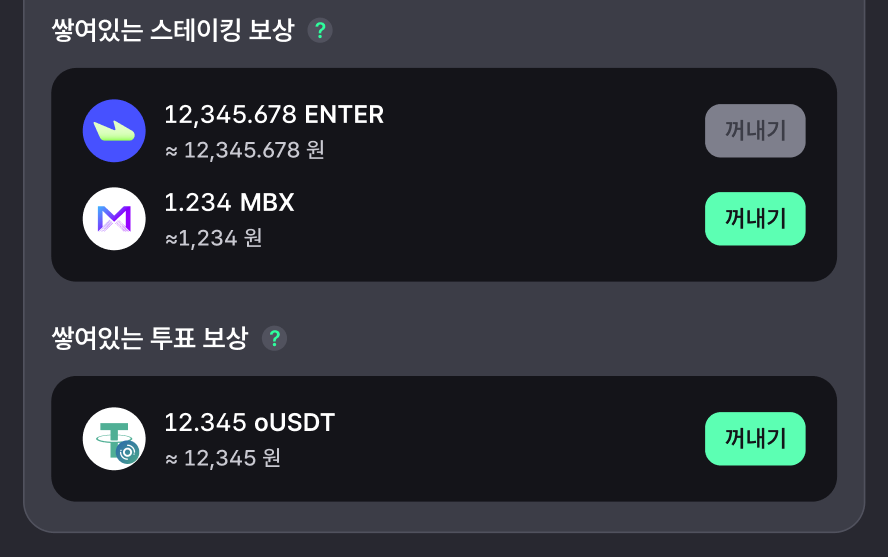The width and height of the screenshot is (888, 557).
Task: Click the MBX token logo
Action: point(114,218)
